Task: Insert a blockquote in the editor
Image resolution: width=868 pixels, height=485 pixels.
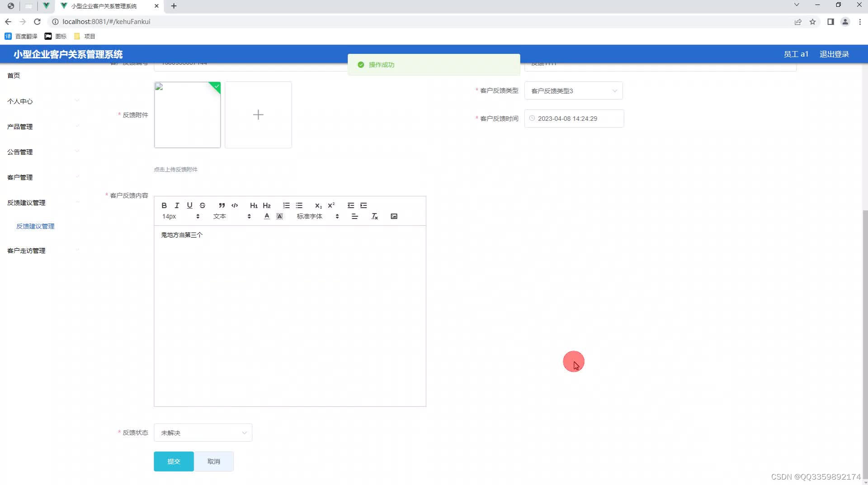Action: (222, 205)
